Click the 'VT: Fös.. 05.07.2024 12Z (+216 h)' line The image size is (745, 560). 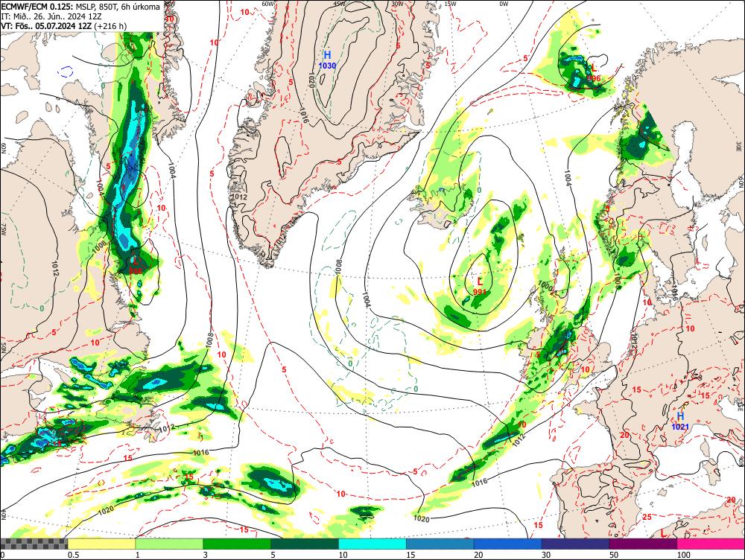tap(63, 25)
